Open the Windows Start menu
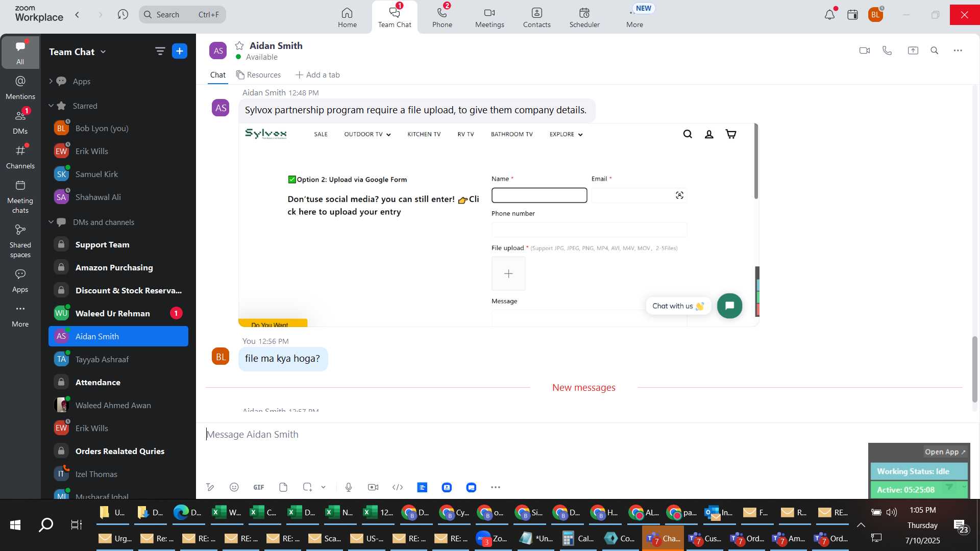Image resolution: width=980 pixels, height=551 pixels. (15, 525)
